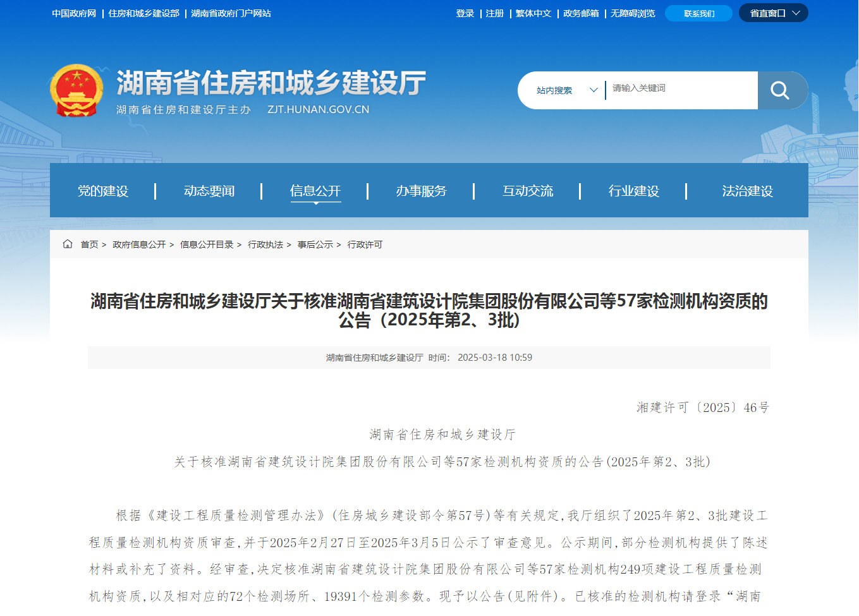The width and height of the screenshot is (859, 616).
Task: Click 行政许可 breadcrumb link
Action: point(365,245)
